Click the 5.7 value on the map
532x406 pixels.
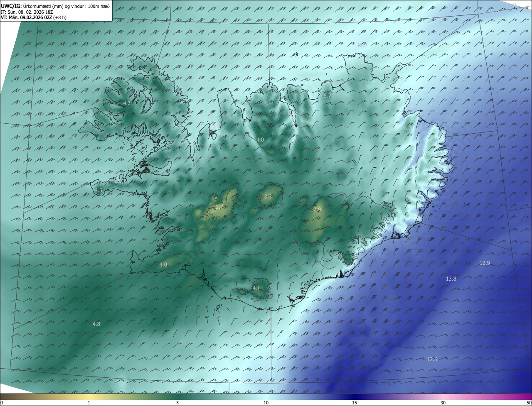pyautogui.click(x=328, y=95)
